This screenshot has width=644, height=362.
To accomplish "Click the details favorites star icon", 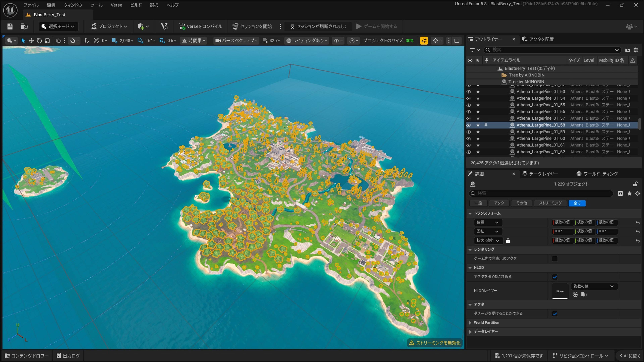I will click(x=630, y=193).
